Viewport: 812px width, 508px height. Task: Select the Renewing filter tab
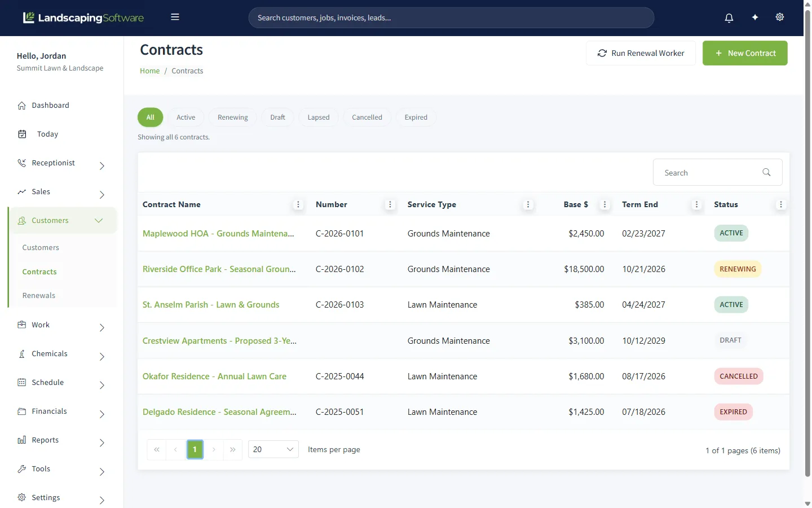[x=233, y=117]
